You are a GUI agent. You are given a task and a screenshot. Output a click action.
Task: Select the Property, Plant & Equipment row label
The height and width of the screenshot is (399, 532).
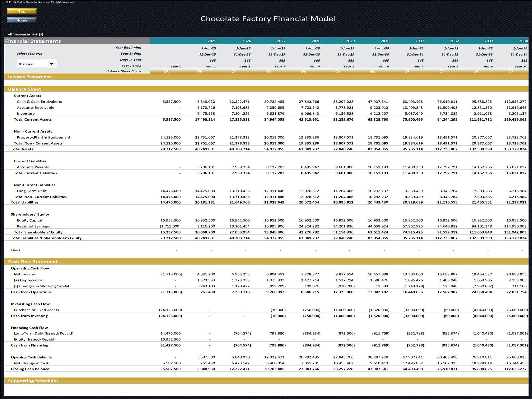[44, 137]
